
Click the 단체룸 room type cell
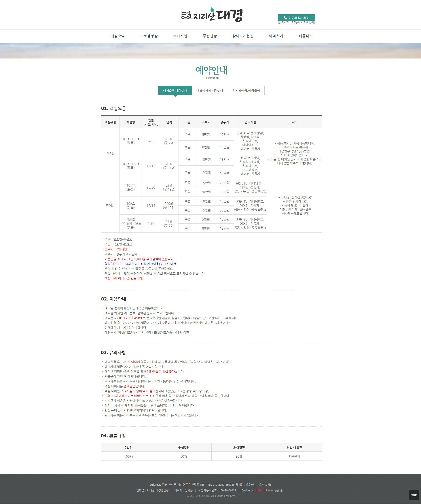pos(110,206)
